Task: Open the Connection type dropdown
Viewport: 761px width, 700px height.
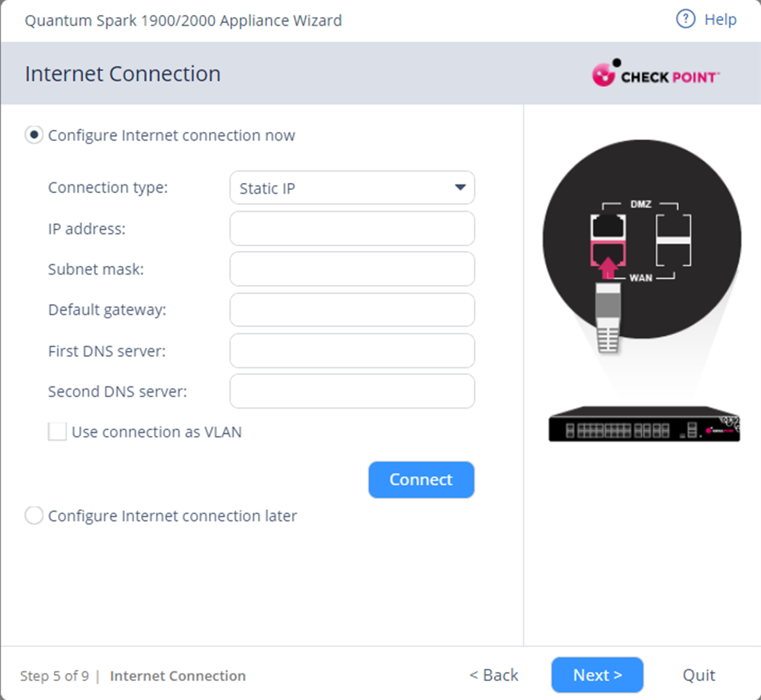Action: coord(352,188)
